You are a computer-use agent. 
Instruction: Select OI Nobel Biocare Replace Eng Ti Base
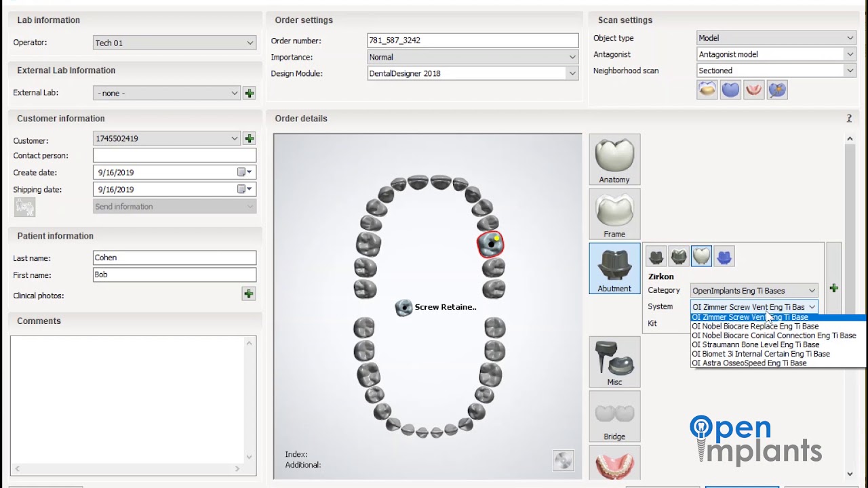click(778, 326)
